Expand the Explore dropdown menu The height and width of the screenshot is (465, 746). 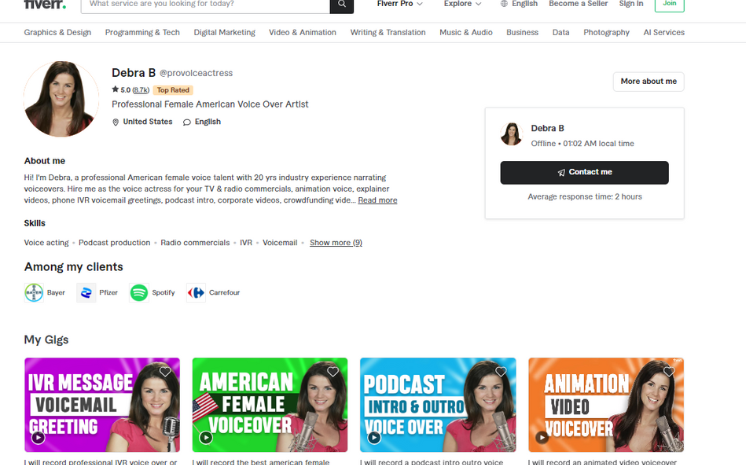click(x=461, y=4)
